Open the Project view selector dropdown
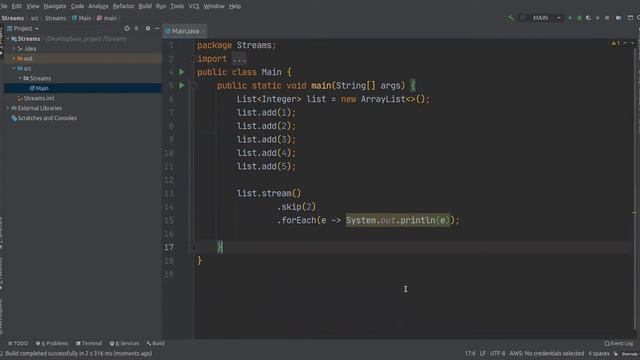 coord(23,29)
